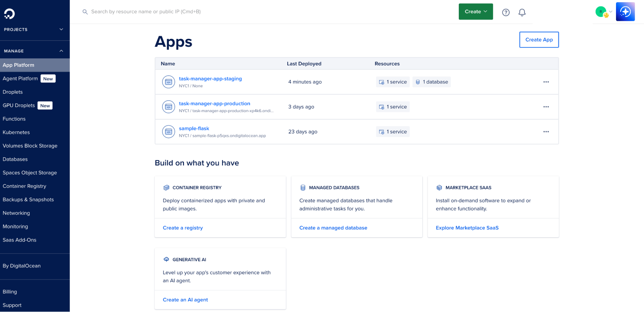This screenshot has width=644, height=312.
Task: Click the search magnifier icon
Action: click(x=85, y=12)
